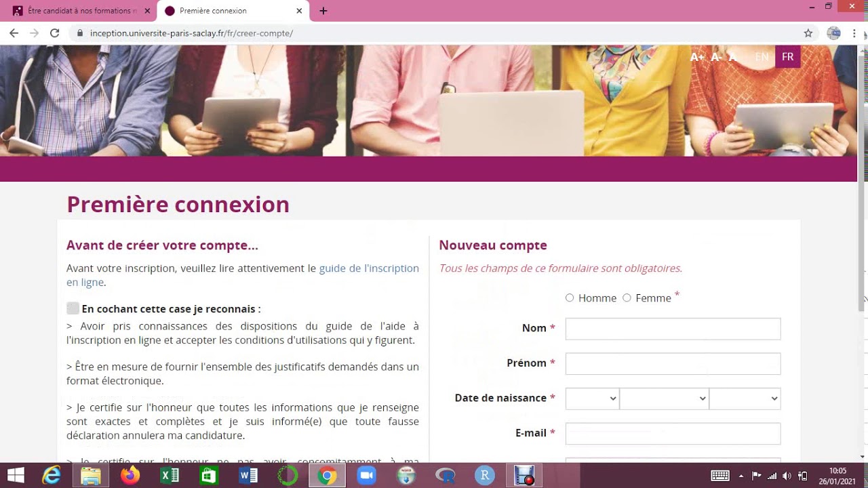The height and width of the screenshot is (488, 868).
Task: Increase text size with A+
Action: tap(697, 57)
